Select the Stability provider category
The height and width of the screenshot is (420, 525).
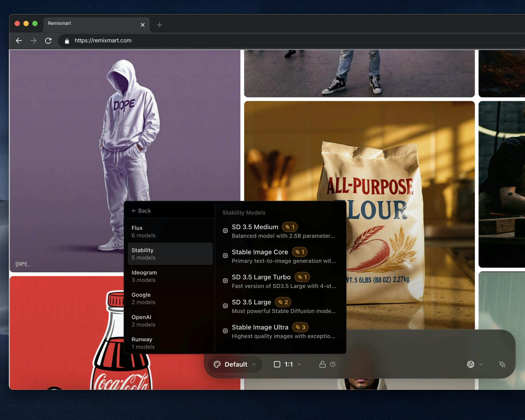tap(170, 254)
